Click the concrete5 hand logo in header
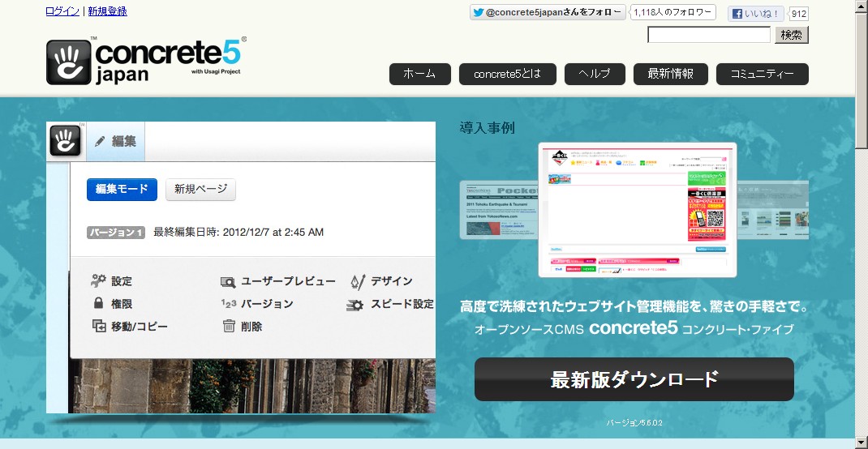 pos(69,62)
